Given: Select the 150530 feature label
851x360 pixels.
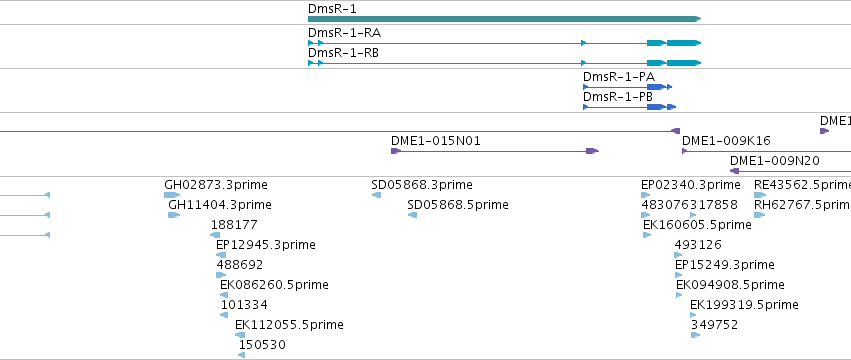Looking at the screenshot, I should click(x=262, y=345).
